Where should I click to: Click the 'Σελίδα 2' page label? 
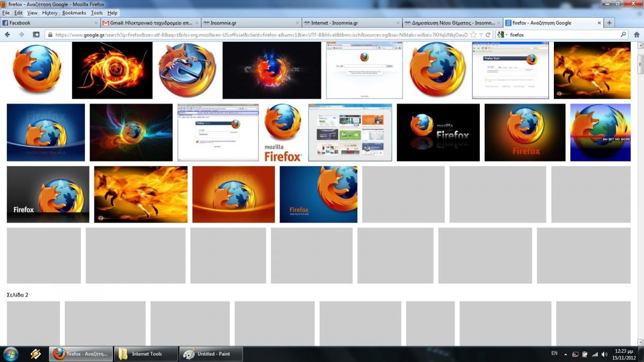(17, 295)
